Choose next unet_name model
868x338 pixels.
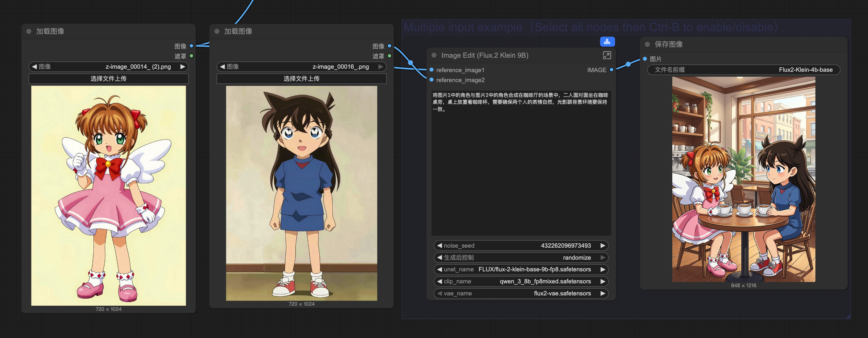(x=603, y=269)
